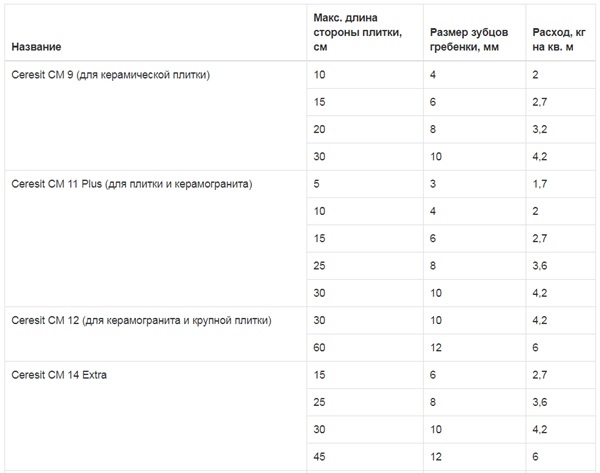Select tooth size 4 in first CM 9 row
The image size is (600, 473).
433,75
